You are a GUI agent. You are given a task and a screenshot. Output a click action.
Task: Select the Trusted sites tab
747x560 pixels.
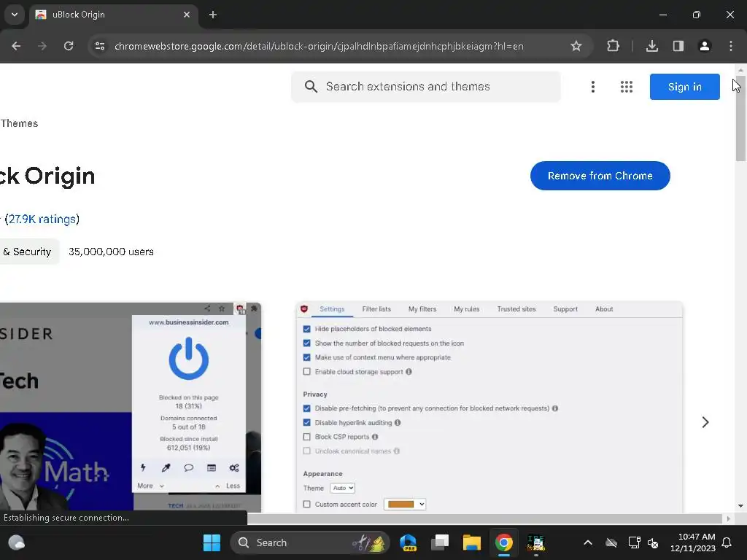(x=516, y=309)
